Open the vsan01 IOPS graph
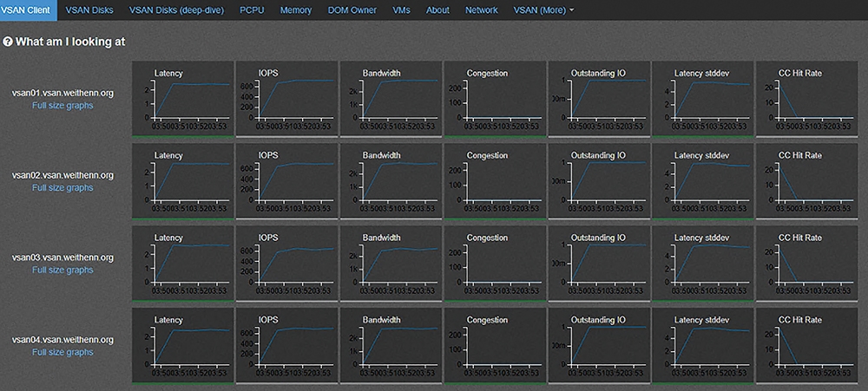Image resolution: width=868 pixels, height=391 pixels. [286, 99]
